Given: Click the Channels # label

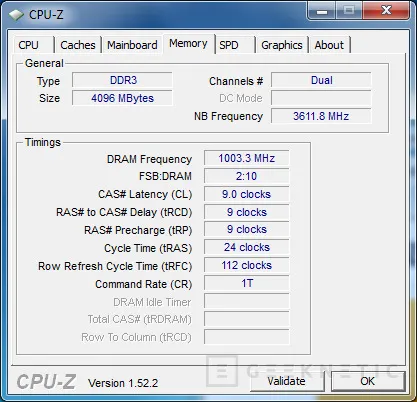Looking at the screenshot, I should (x=236, y=81).
